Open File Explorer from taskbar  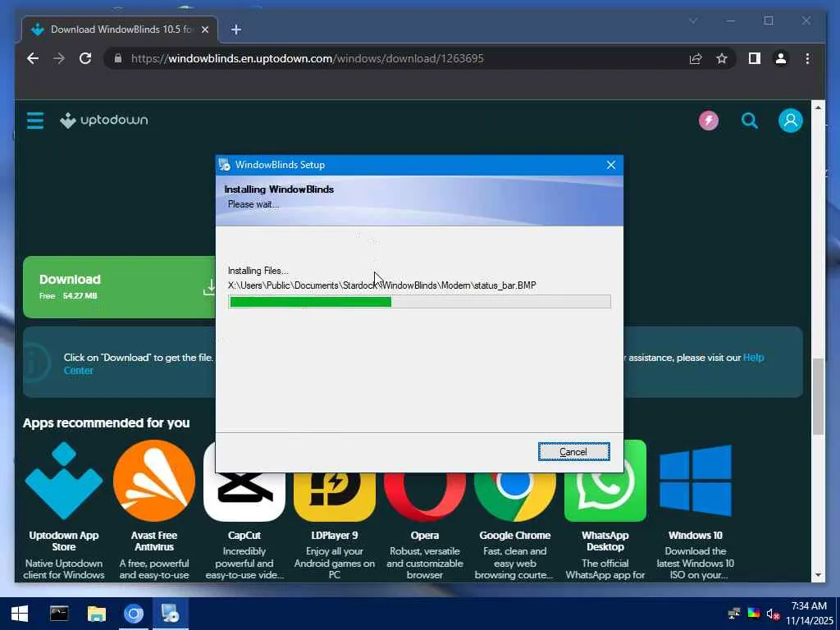tap(97, 614)
